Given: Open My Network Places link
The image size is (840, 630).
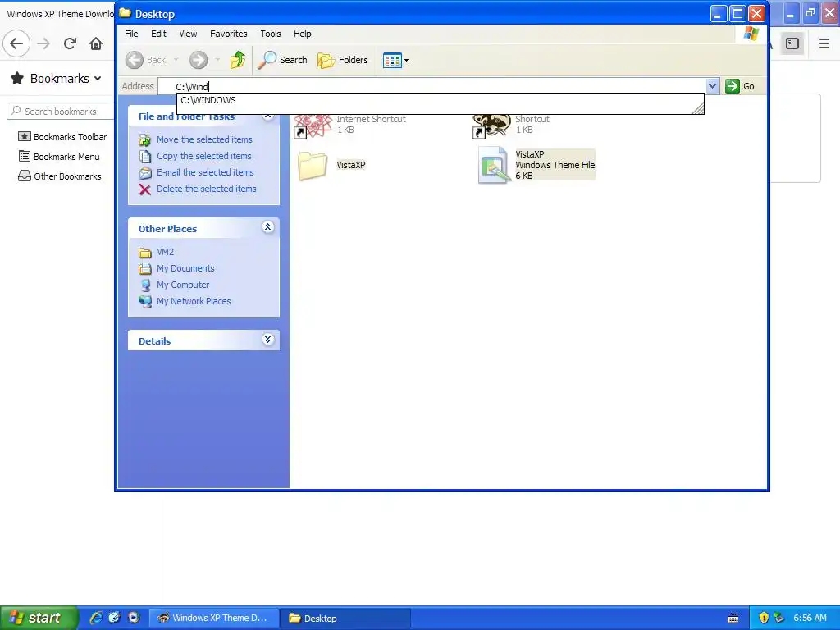Looking at the screenshot, I should click(x=194, y=301).
